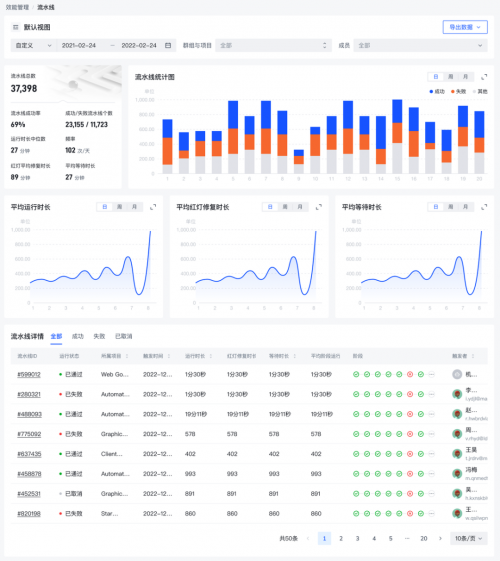
Task: Click the 群组与项目 selection field
Action: (272, 45)
